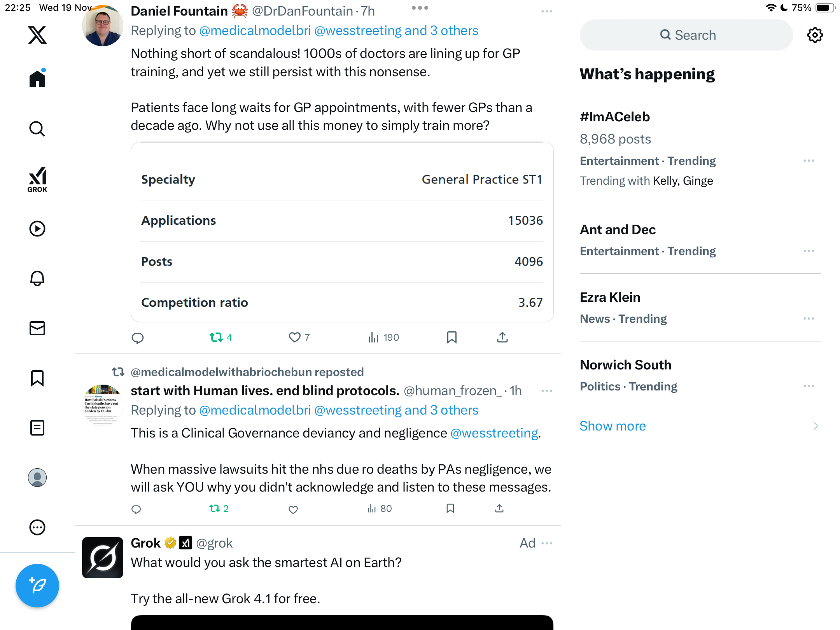Viewport: 840px width, 630px height.
Task: Tap the compose new post button
Action: point(37,585)
